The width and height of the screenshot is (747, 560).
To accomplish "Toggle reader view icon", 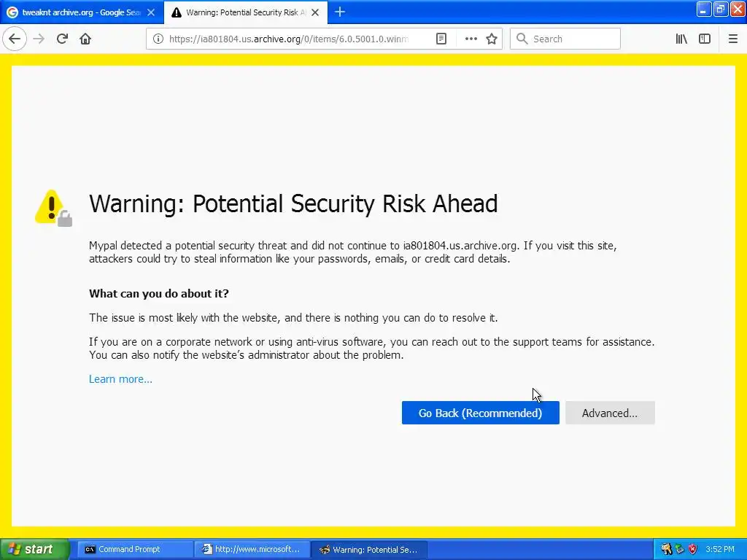I will 441,39.
